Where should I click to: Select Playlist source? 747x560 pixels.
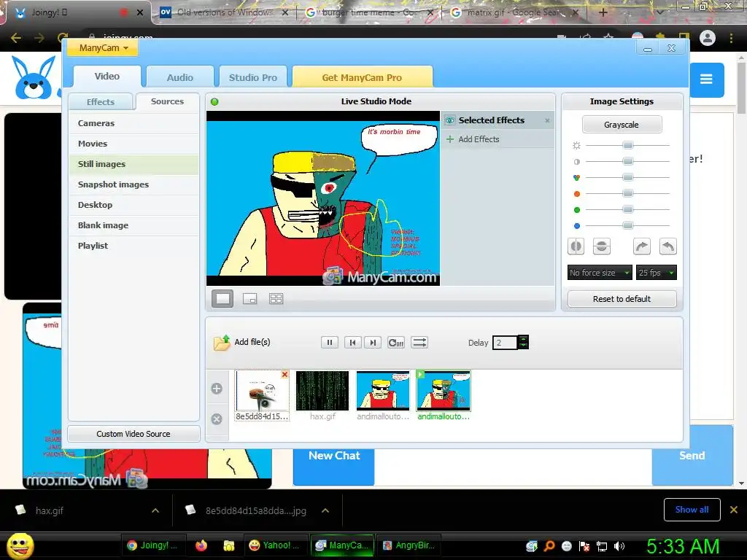[134, 246]
